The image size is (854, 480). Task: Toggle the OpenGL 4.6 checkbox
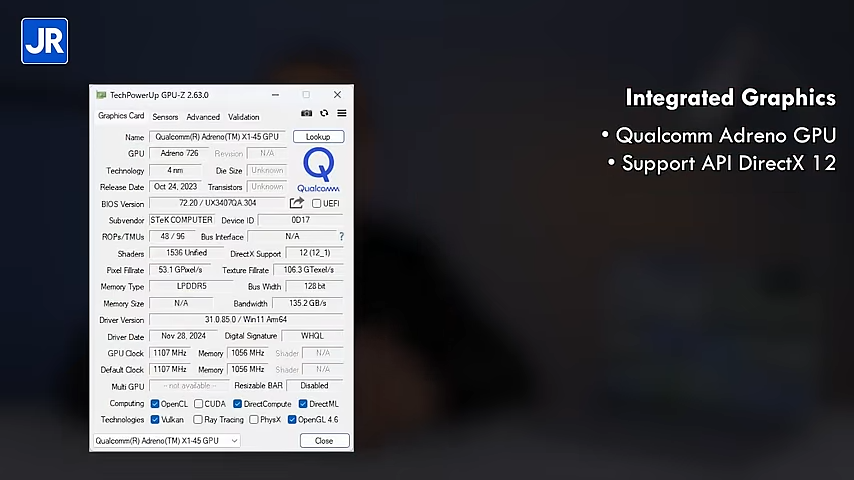click(x=292, y=420)
